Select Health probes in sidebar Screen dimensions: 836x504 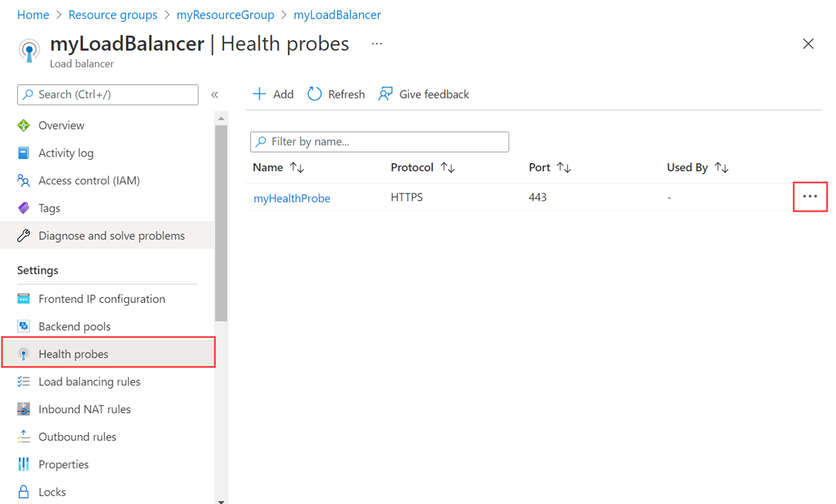click(x=108, y=352)
